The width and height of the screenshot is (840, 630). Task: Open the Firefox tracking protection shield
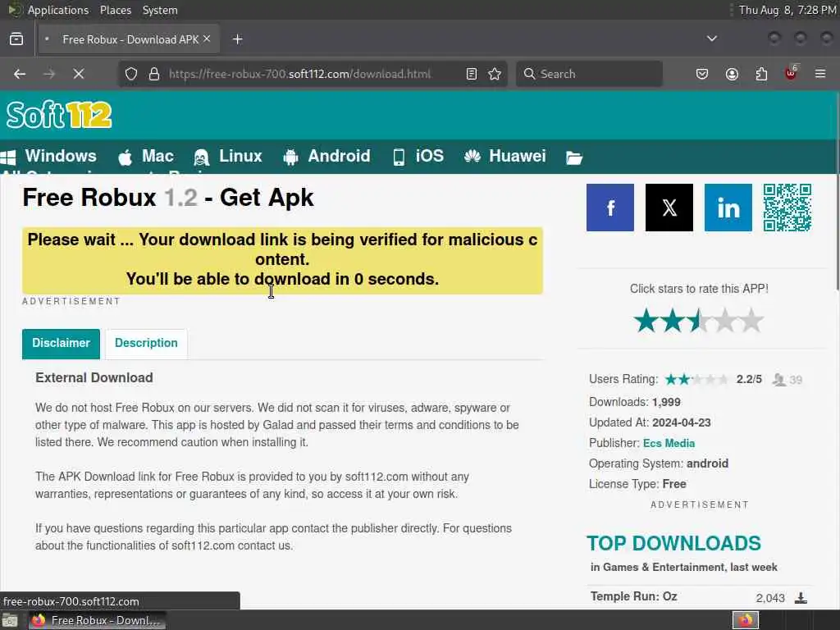click(x=131, y=74)
